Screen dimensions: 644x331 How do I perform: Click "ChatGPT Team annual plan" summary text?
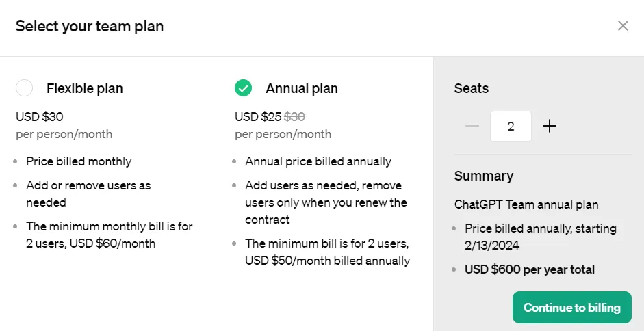tap(526, 204)
